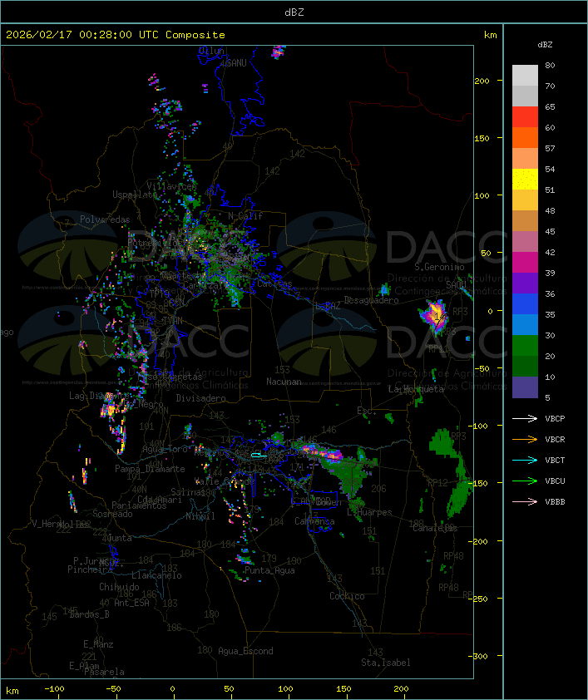Screen dimensions: 588x700
Task: Click the 'Chihuido' map label
Action: (x=119, y=587)
